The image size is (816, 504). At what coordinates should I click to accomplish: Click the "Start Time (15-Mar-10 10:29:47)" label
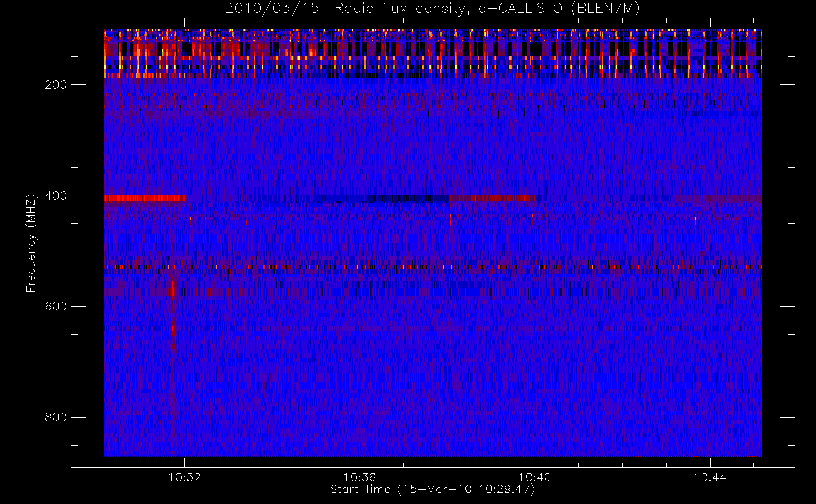(432, 489)
